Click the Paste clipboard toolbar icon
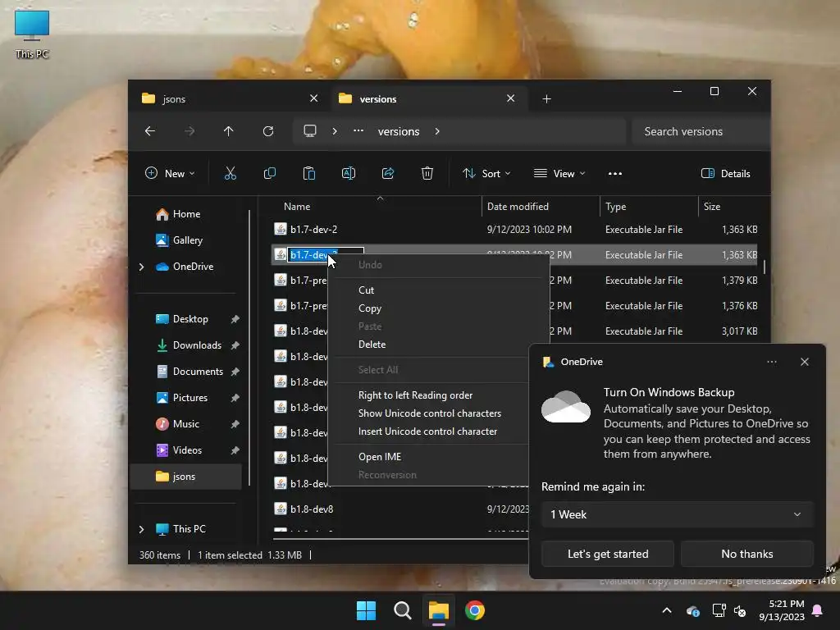The image size is (840, 630). pyautogui.click(x=309, y=174)
